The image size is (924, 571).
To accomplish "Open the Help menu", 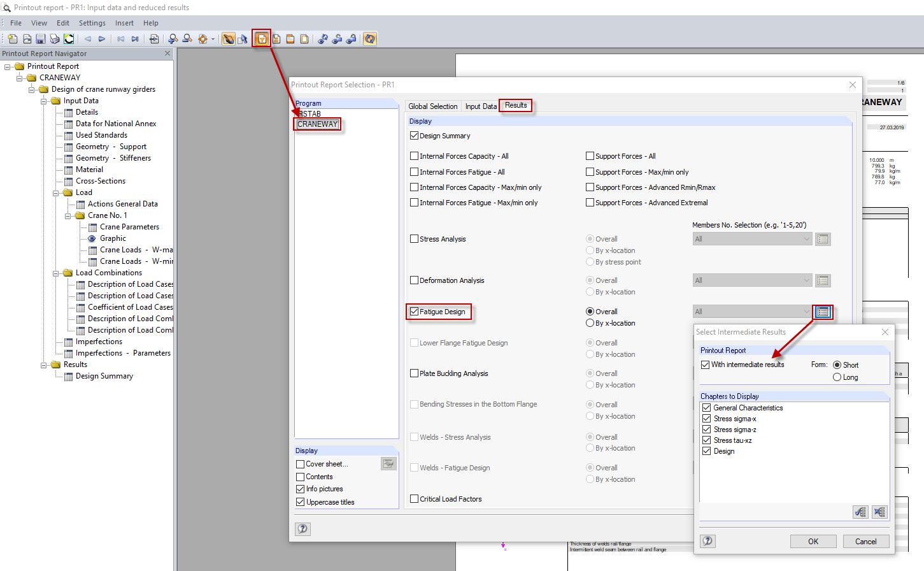I will coord(151,23).
